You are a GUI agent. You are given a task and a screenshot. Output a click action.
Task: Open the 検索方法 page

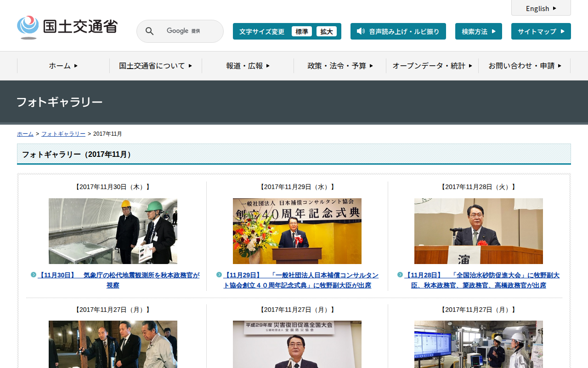click(x=479, y=31)
